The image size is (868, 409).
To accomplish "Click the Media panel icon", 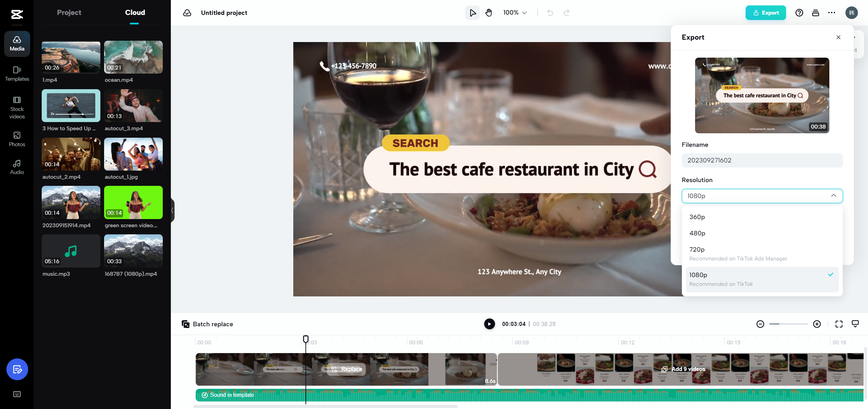I will (x=17, y=43).
